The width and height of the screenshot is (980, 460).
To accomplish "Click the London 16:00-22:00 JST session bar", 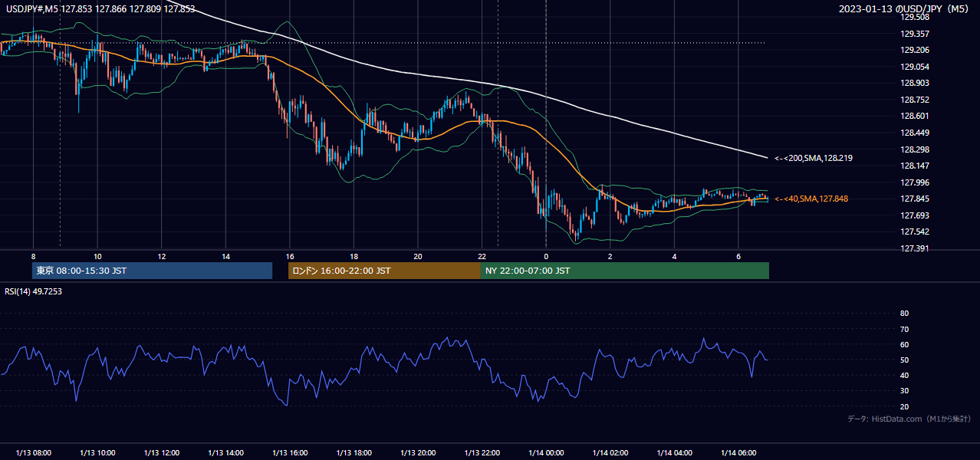I will [384, 271].
